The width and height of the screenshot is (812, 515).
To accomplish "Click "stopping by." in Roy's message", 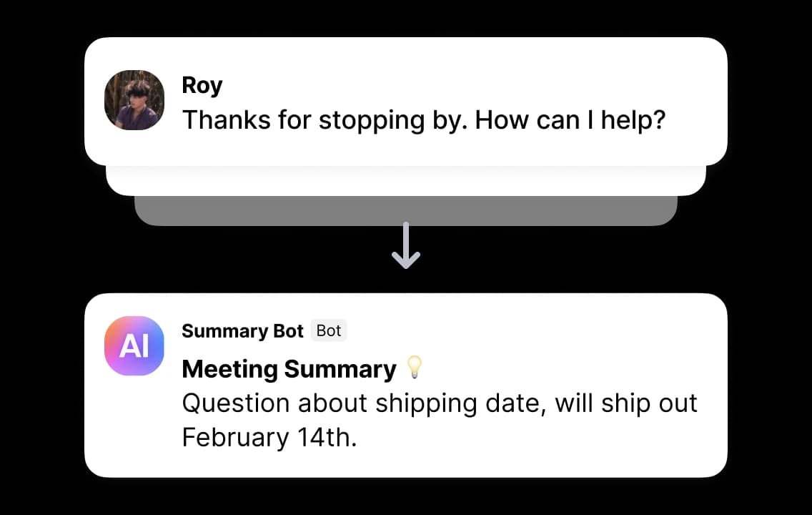I will pyautogui.click(x=394, y=119).
